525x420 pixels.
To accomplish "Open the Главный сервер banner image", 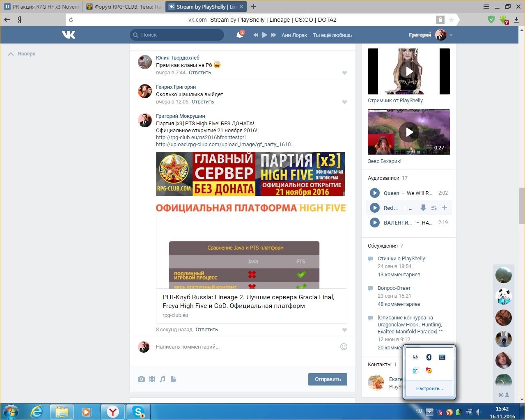I will coord(250,174).
